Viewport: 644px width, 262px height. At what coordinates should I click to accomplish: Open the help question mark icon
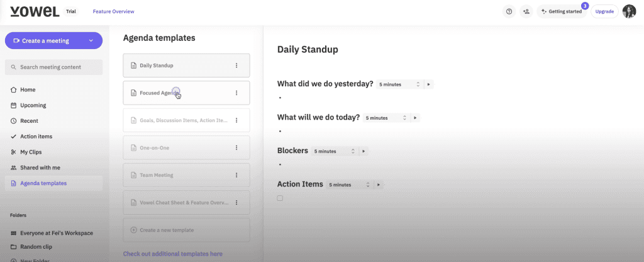(x=509, y=11)
